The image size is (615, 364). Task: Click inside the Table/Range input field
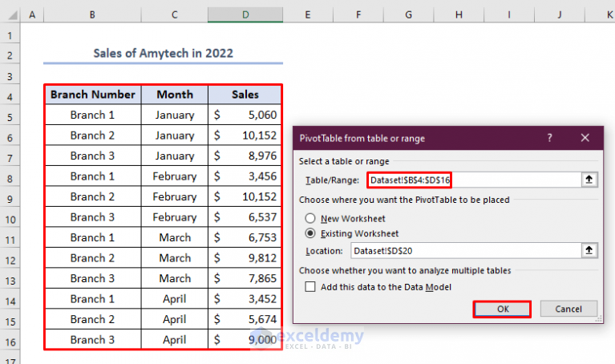[474, 180]
